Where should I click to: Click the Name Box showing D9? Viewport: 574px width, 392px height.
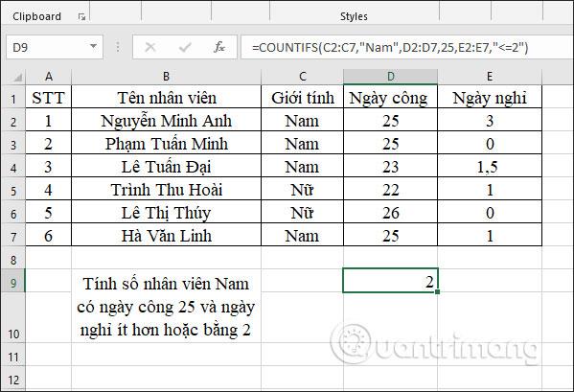coord(55,47)
